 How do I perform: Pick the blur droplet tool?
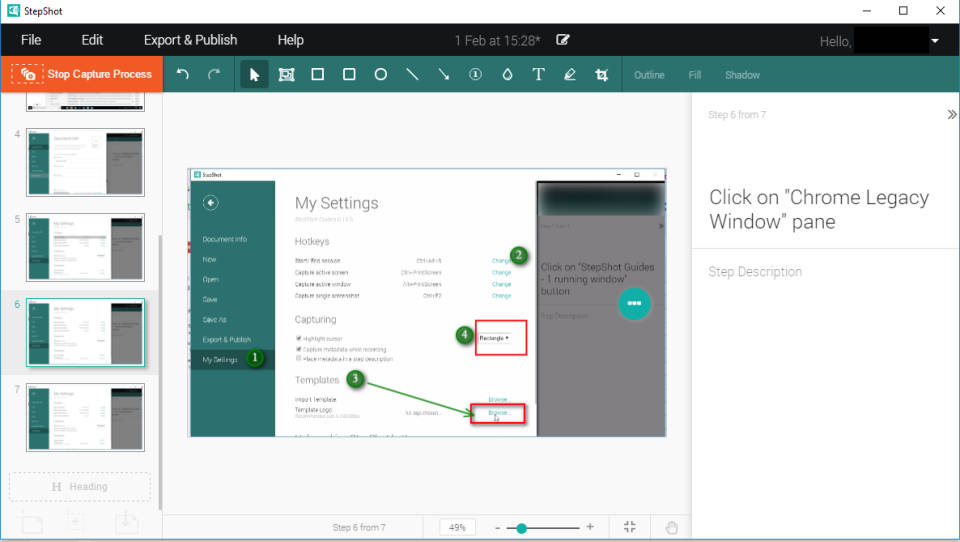point(507,75)
